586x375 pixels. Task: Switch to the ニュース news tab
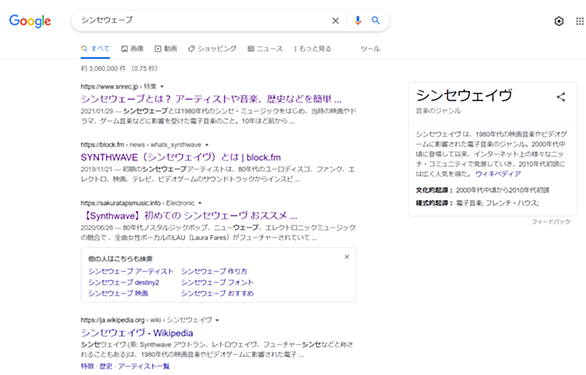pyautogui.click(x=265, y=49)
